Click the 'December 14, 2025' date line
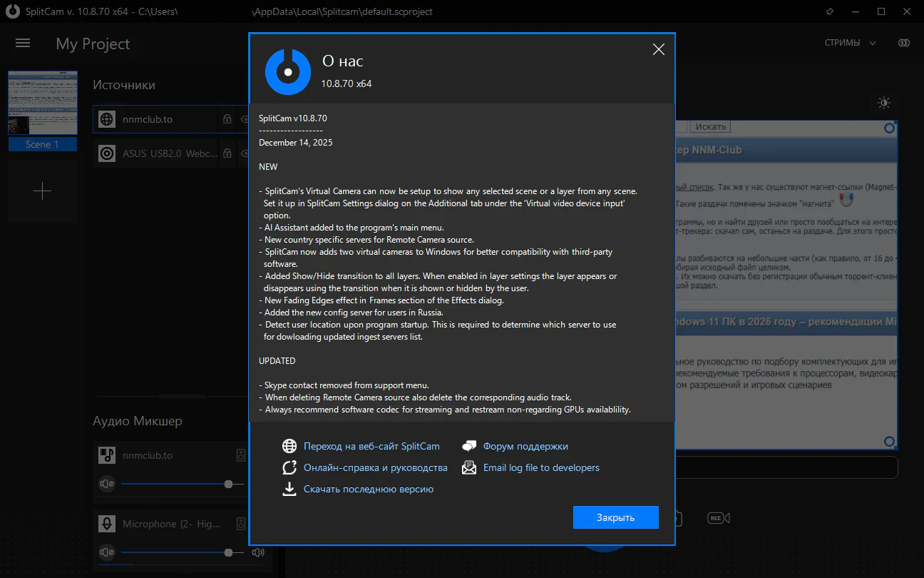The height and width of the screenshot is (578, 924). pos(296,143)
